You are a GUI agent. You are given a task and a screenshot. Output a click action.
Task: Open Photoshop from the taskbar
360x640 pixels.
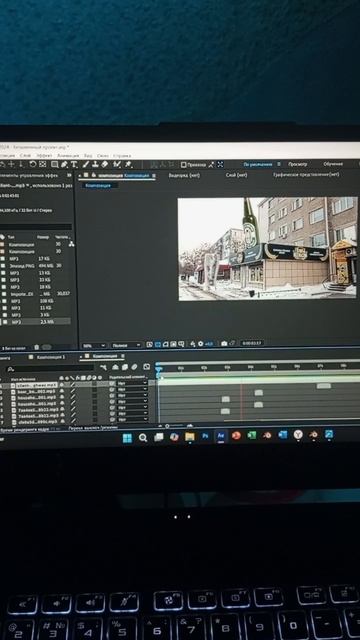point(205,436)
